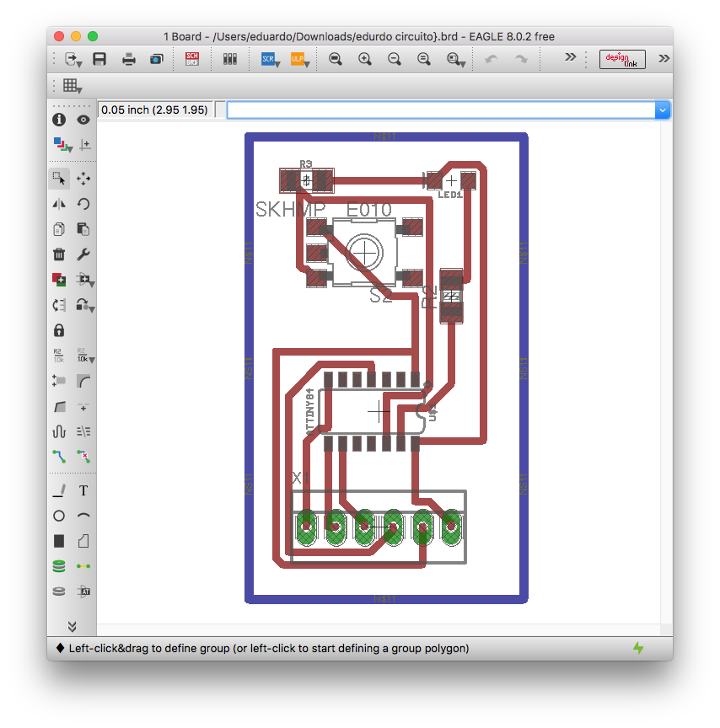Viewport: 720px width, 728px height.
Task: Zoom to fit the board
Action: (335, 59)
